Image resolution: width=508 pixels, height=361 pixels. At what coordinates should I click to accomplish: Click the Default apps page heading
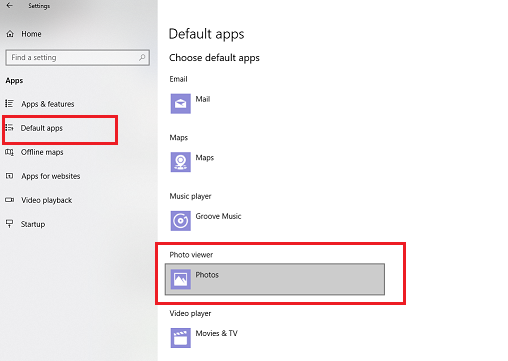[206, 34]
